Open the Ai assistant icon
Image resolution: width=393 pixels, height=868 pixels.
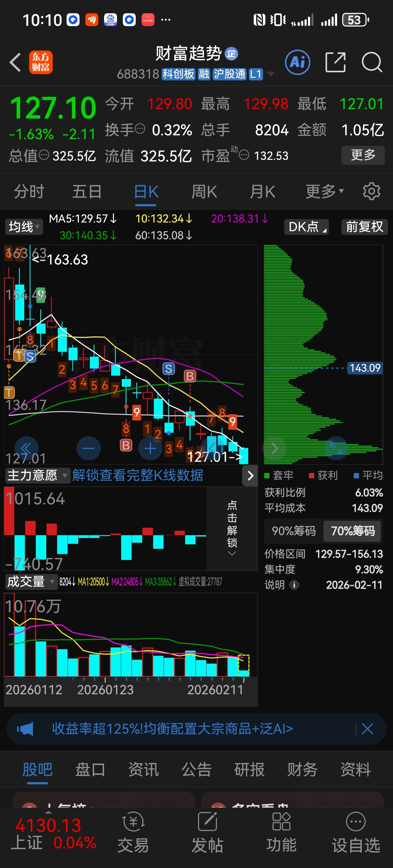tap(298, 62)
